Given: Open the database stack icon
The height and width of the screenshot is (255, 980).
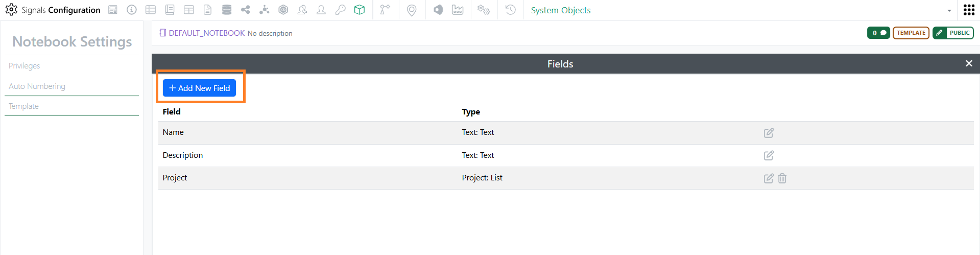Looking at the screenshot, I should click(227, 10).
